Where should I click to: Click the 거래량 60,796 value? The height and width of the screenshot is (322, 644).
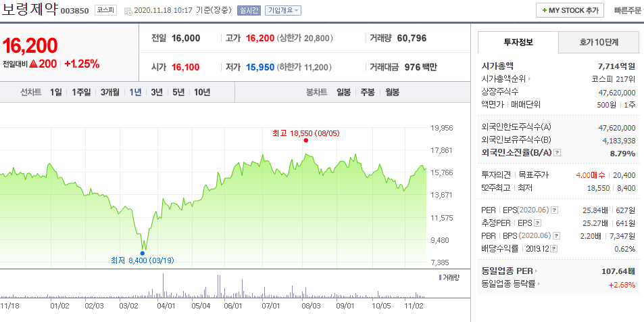click(412, 39)
